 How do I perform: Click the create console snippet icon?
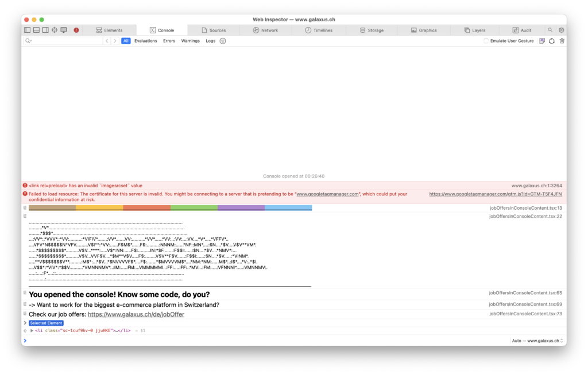tap(541, 41)
